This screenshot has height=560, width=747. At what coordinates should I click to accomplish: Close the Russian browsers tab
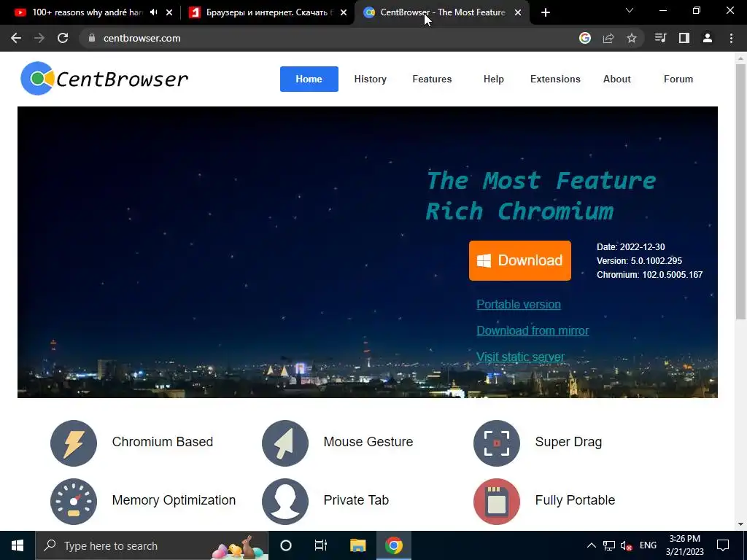point(344,12)
